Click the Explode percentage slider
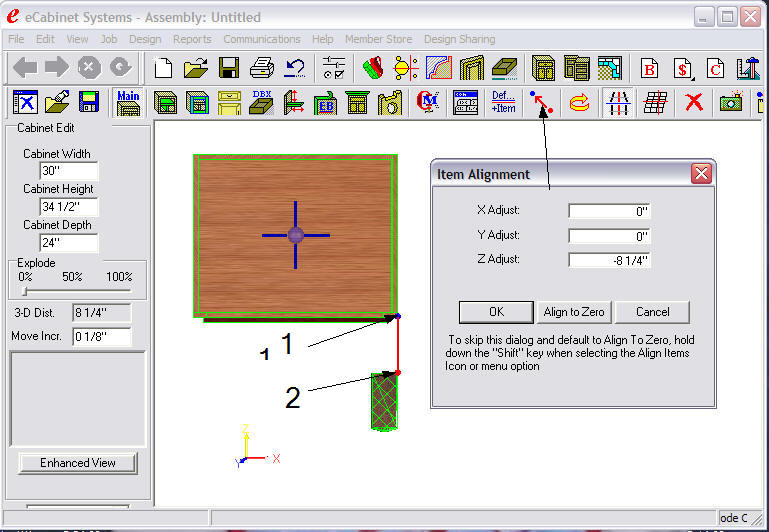 [x=77, y=291]
